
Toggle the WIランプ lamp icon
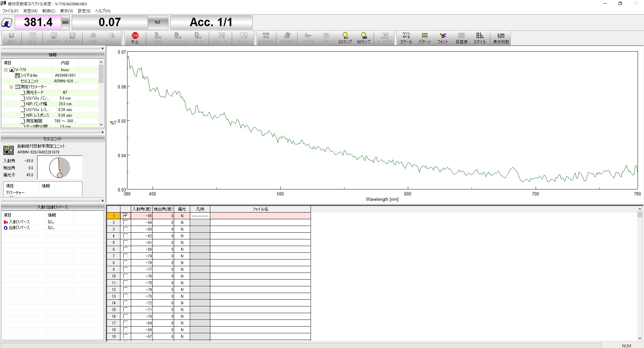click(364, 38)
